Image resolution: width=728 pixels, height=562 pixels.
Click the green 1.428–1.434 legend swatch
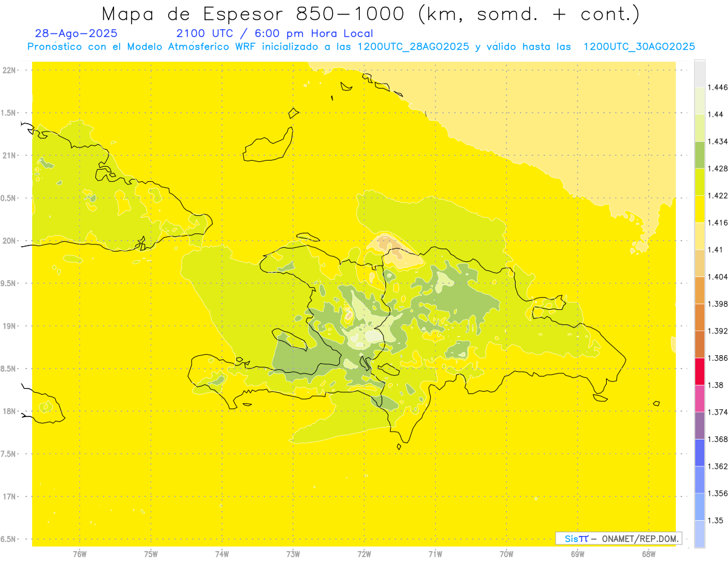699,155
